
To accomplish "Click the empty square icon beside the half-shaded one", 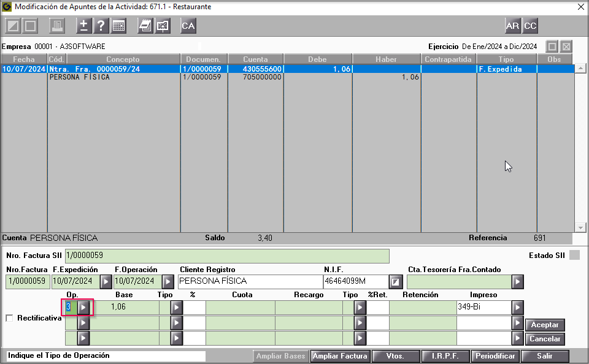I will point(31,26).
